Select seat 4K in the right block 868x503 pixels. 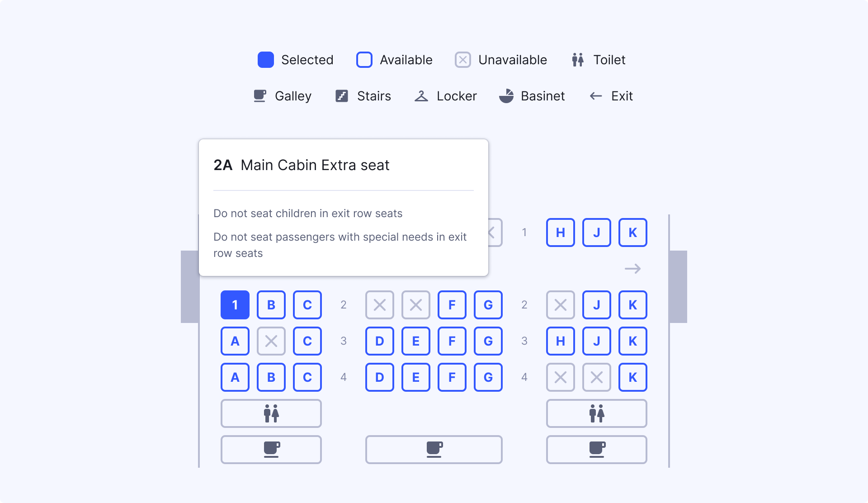[x=633, y=377]
